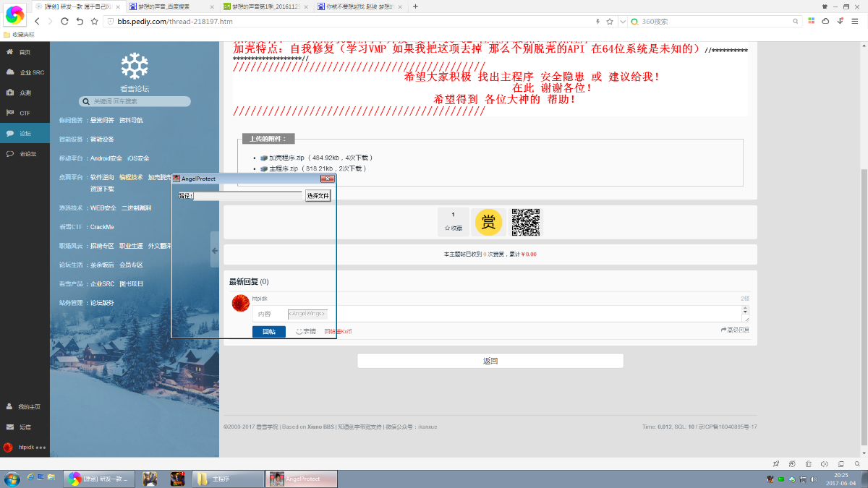Open CrackMe forum link
868x488 pixels.
(x=102, y=227)
